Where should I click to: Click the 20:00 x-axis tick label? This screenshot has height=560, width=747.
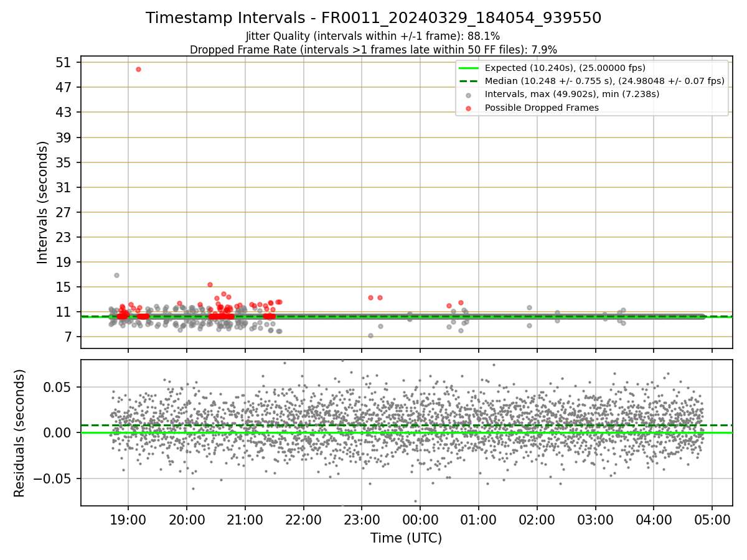coord(187,520)
